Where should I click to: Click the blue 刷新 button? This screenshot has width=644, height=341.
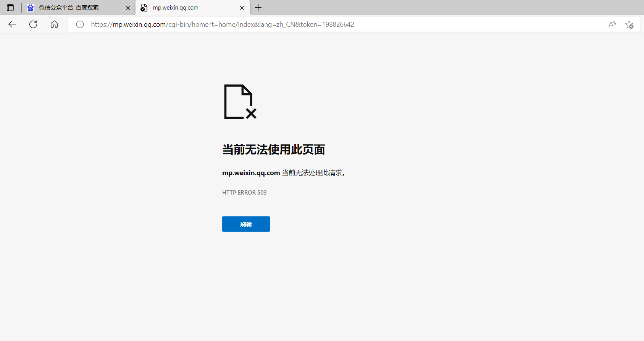click(x=246, y=224)
